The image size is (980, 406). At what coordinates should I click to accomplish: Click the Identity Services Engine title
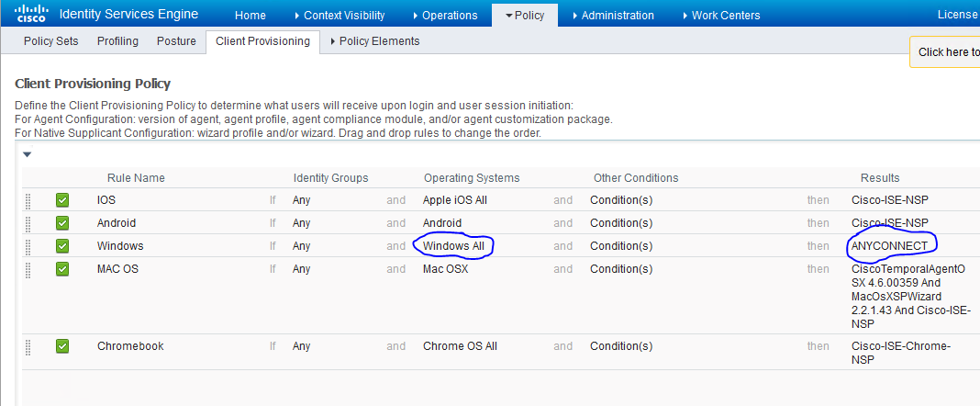(128, 14)
